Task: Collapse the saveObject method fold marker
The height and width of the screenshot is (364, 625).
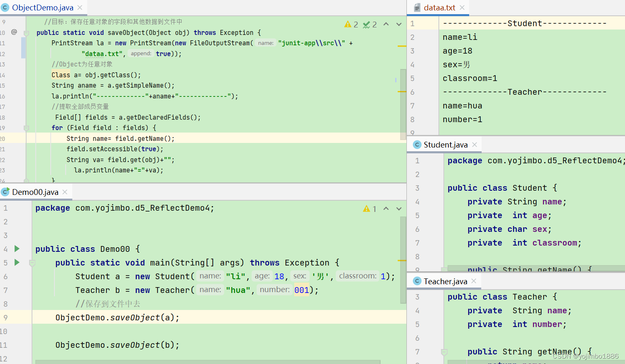Action: tap(26, 33)
